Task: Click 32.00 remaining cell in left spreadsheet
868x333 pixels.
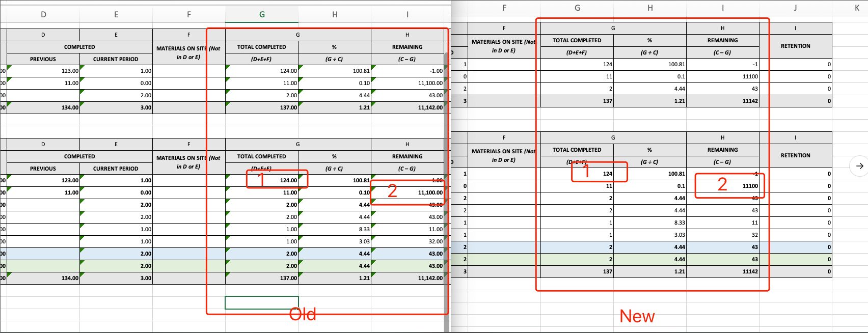Action: [408, 241]
